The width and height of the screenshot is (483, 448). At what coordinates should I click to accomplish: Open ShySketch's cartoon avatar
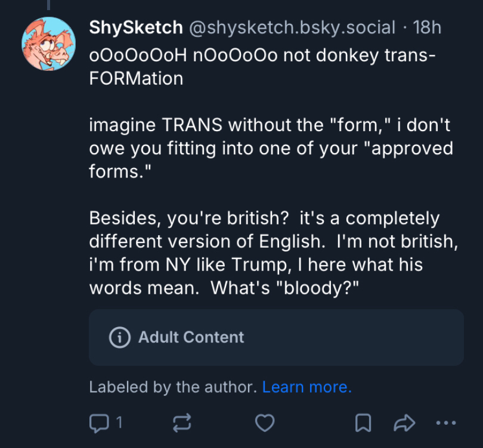[47, 43]
